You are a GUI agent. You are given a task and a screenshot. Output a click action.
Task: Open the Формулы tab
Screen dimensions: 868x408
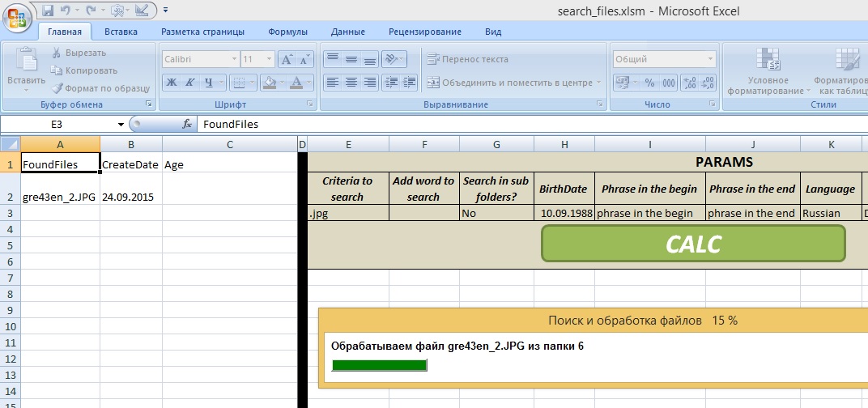coord(288,32)
